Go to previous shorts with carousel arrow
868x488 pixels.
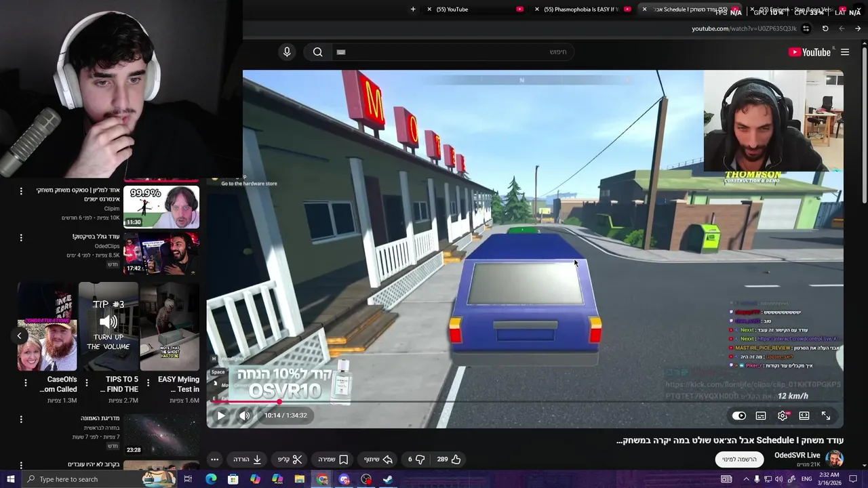pyautogui.click(x=19, y=335)
